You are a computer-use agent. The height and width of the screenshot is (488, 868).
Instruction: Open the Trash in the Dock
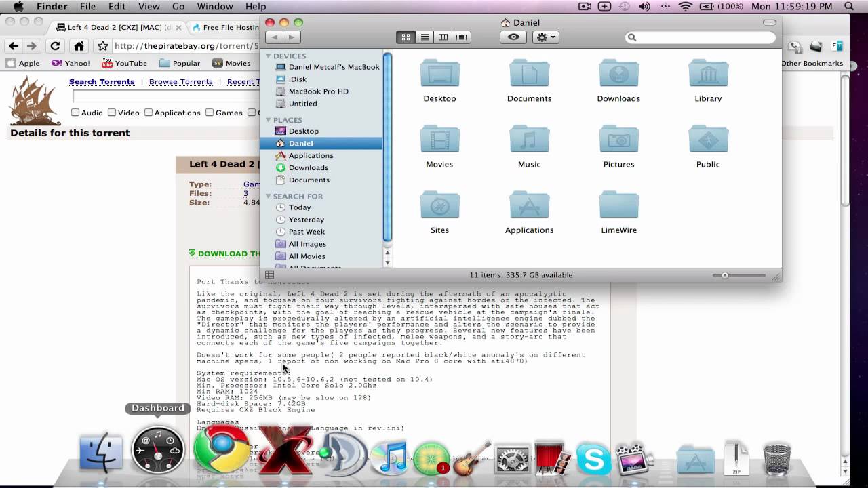(777, 460)
